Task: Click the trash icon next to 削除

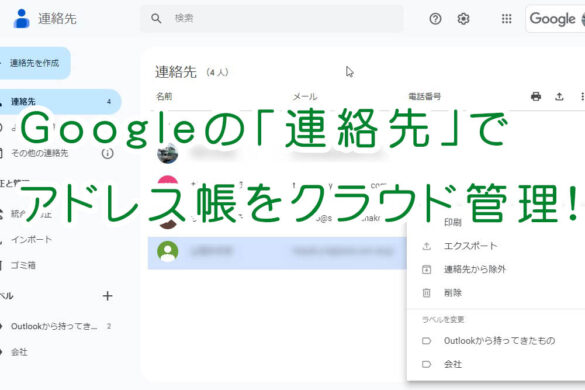Action: (426, 293)
